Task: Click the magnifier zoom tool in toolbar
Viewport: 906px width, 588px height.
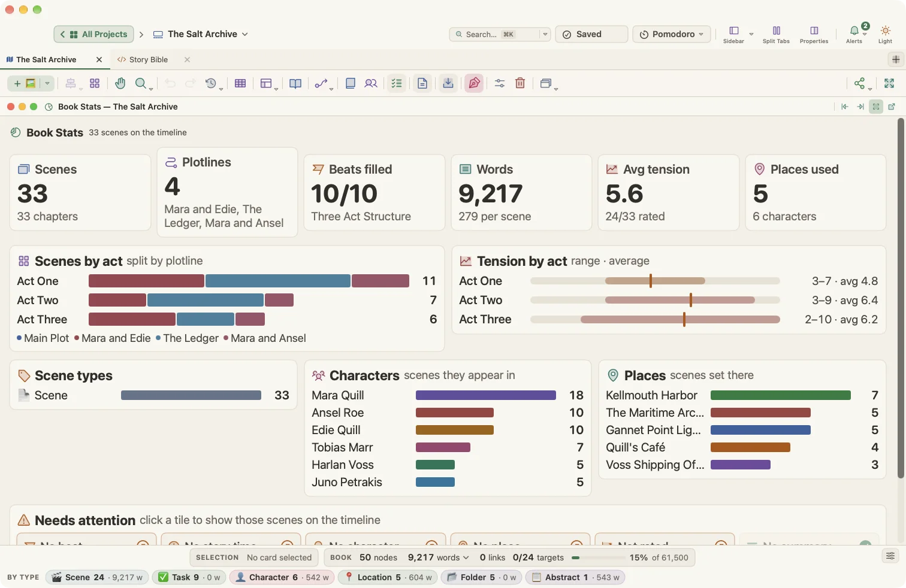Action: click(x=141, y=83)
